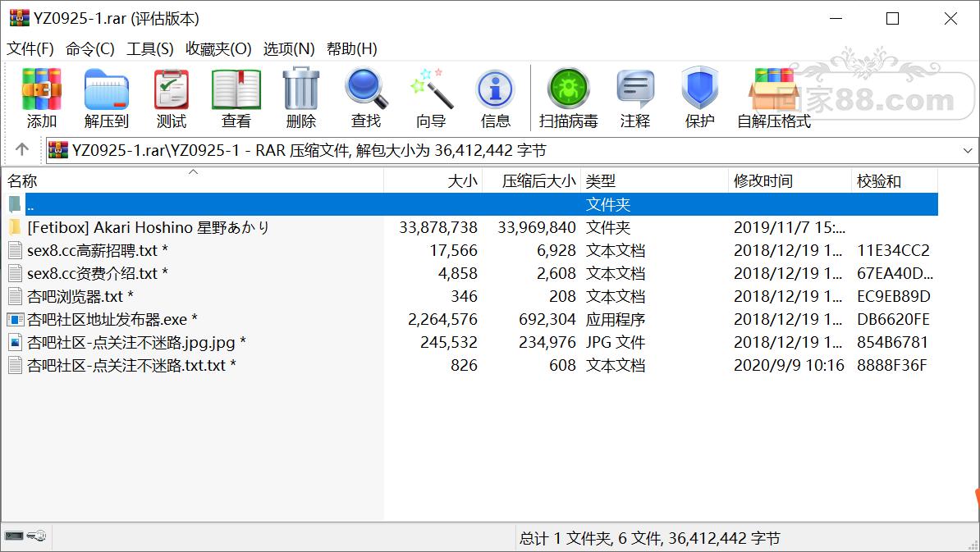
Task: Click the parent folder icon in the ".." row
Action: click(x=15, y=204)
